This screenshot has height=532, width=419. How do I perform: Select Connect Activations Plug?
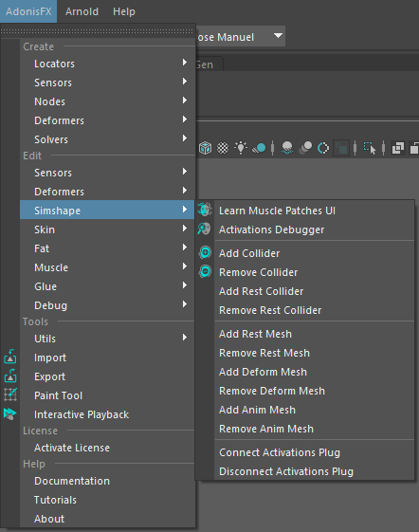click(305, 453)
